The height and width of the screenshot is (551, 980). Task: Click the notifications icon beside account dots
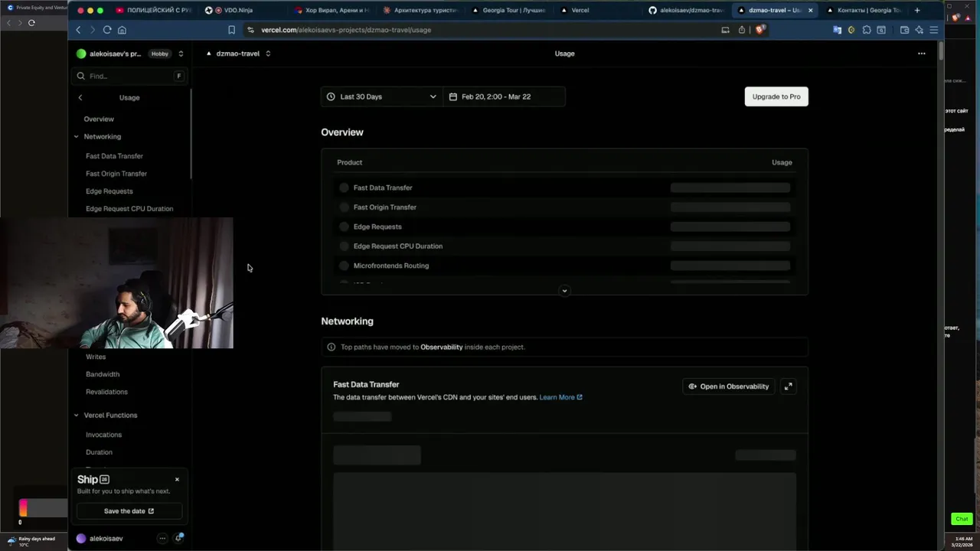[x=179, y=538]
